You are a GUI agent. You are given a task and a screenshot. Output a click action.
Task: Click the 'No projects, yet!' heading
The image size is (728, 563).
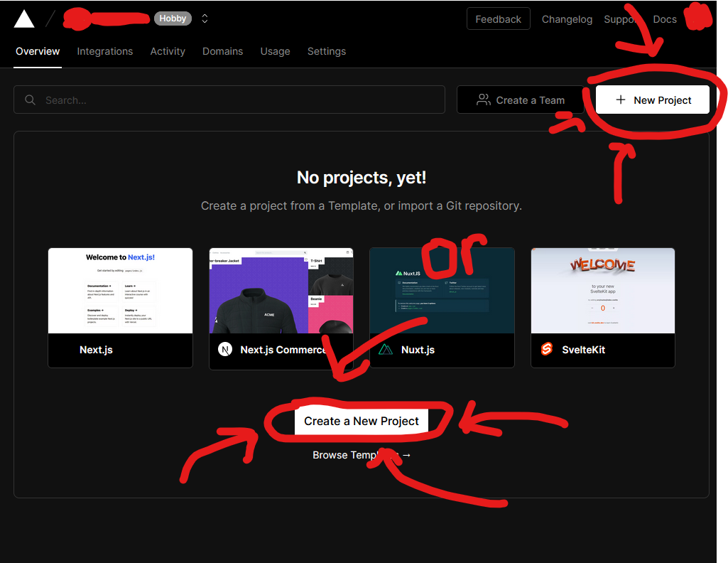(x=362, y=178)
